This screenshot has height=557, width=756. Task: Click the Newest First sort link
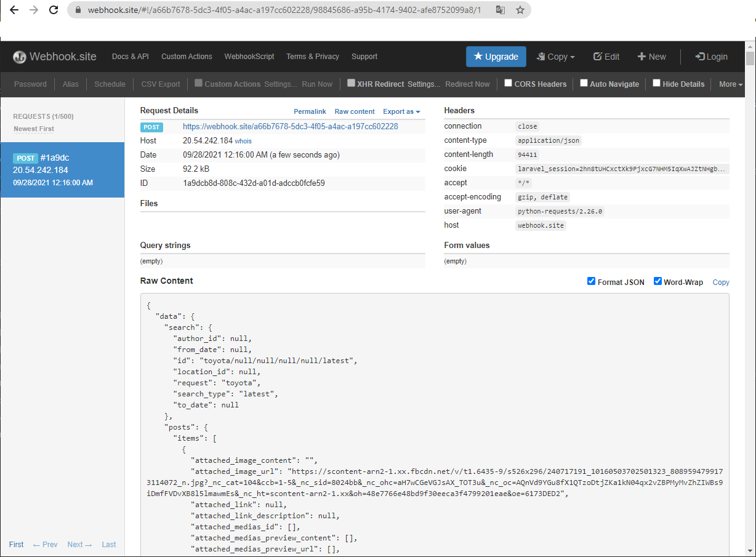tap(34, 129)
